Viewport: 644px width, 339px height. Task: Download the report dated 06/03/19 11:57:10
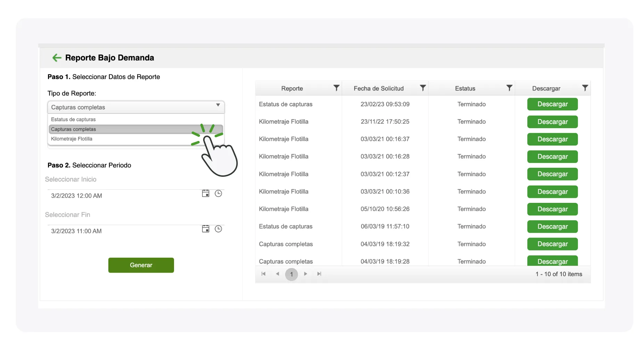pyautogui.click(x=552, y=226)
